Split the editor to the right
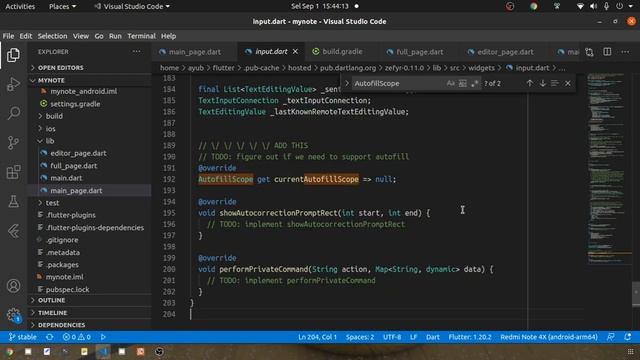 pos(607,52)
